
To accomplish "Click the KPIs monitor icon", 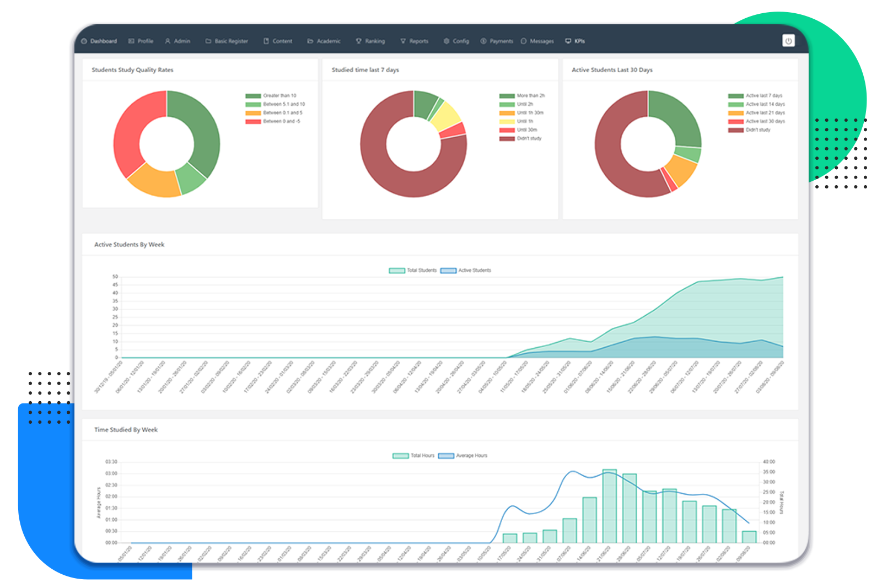I will (x=568, y=41).
